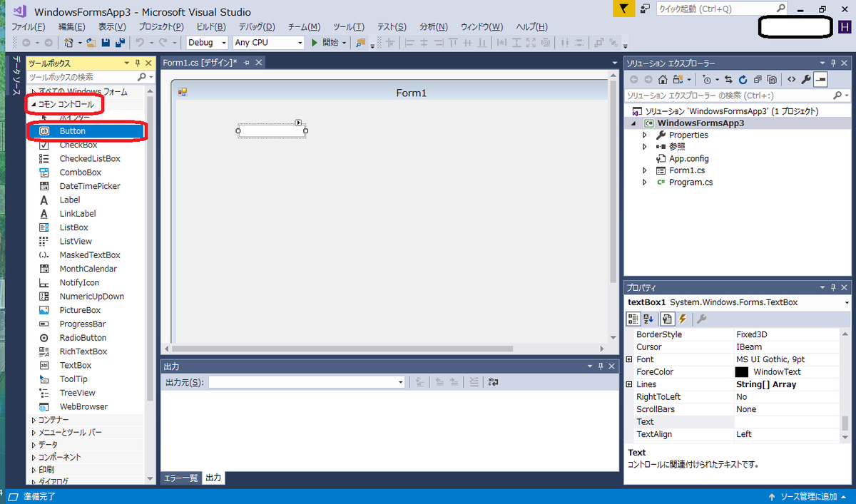856x504 pixels.
Task: Click the Categorized view icon in Properties
Action: (x=633, y=319)
